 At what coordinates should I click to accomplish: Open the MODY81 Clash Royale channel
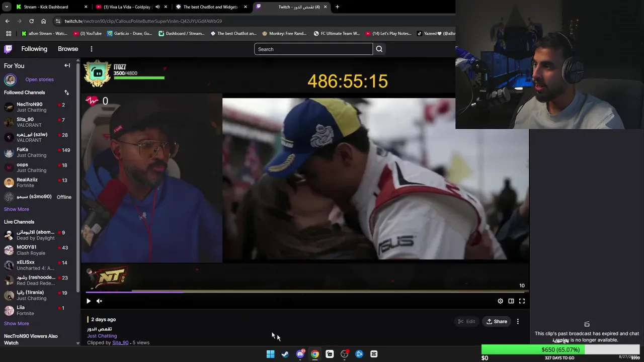coord(38,250)
